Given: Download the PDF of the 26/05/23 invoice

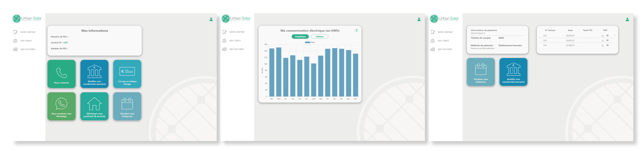Looking at the screenshot, I should click(603, 36).
